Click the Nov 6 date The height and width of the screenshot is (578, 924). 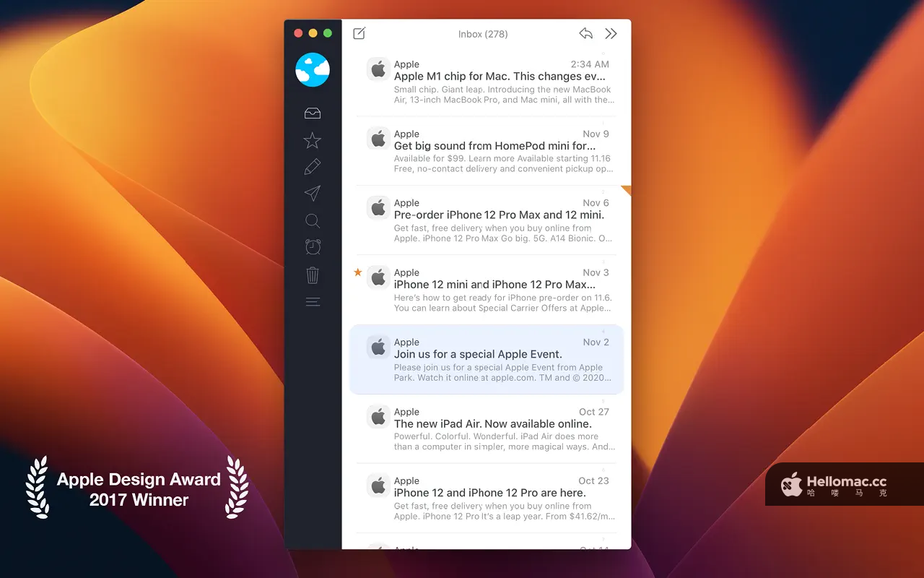(x=596, y=203)
